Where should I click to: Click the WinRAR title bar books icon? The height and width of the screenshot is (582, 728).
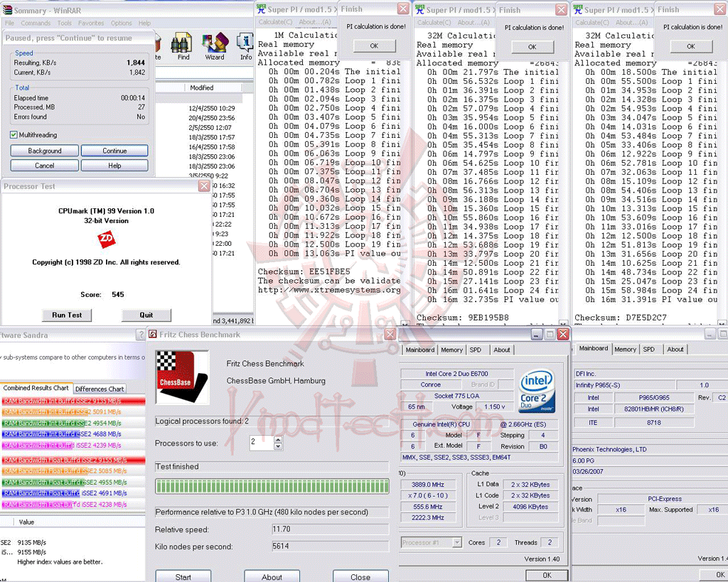click(7, 10)
